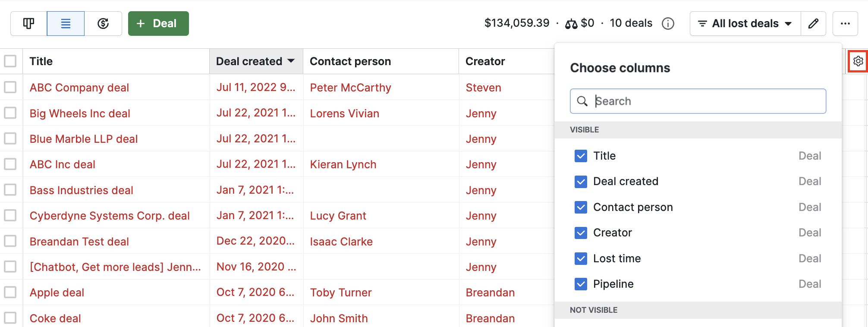Switch to pipeline kanban view icon
The width and height of the screenshot is (868, 327).
coord(28,23)
